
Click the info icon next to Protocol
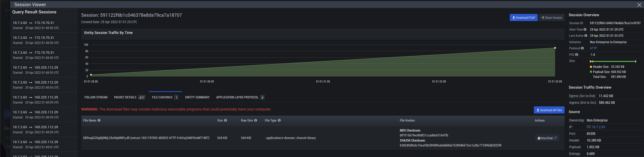pos(582,48)
